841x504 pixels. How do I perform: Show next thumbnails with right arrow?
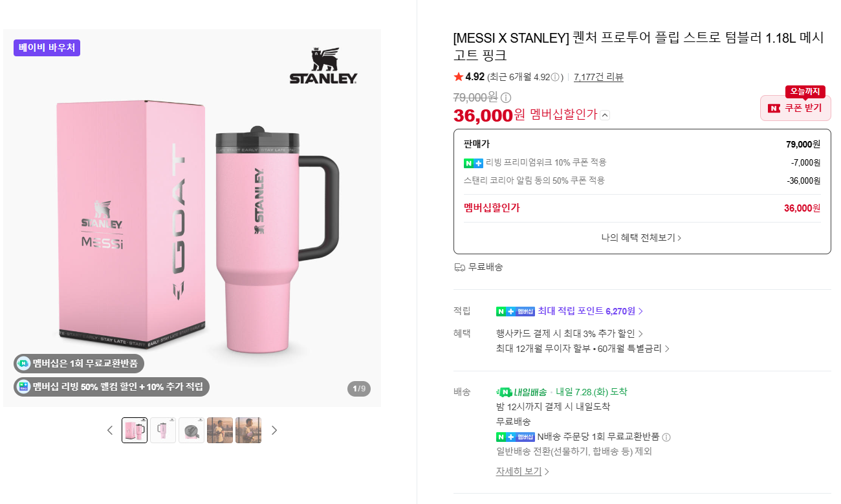coord(274,430)
